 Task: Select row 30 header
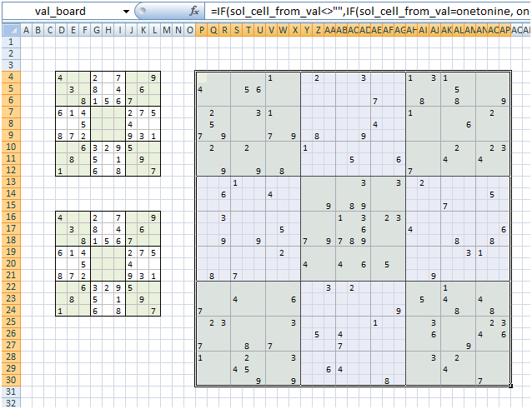tap(11, 380)
